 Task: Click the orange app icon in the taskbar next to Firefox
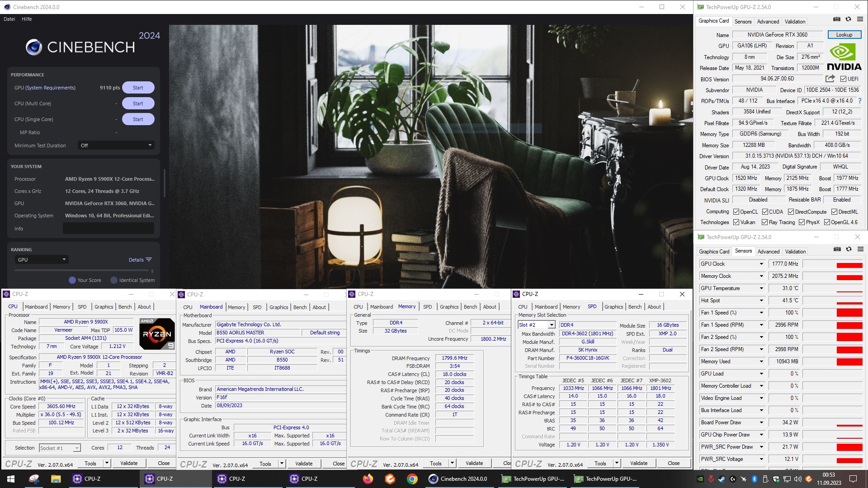point(390,479)
